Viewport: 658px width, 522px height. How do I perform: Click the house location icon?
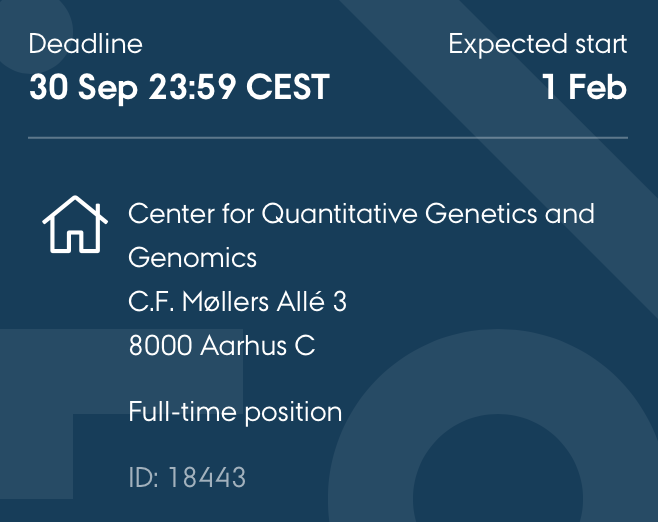tap(75, 224)
